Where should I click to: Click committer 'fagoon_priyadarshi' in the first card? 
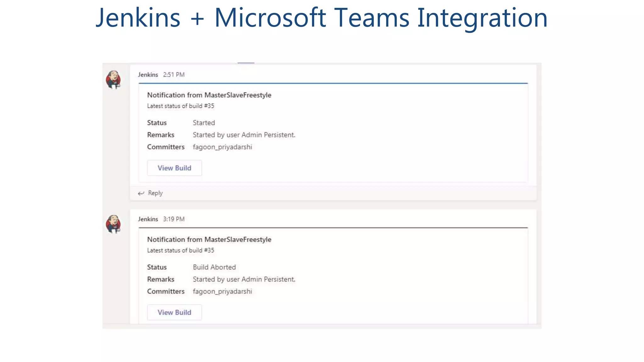[222, 147]
